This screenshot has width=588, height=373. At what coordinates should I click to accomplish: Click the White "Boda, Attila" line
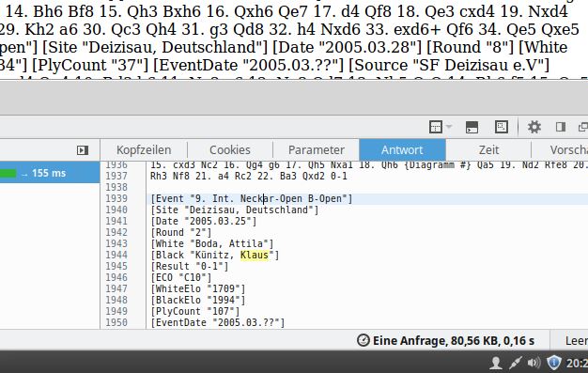212,243
